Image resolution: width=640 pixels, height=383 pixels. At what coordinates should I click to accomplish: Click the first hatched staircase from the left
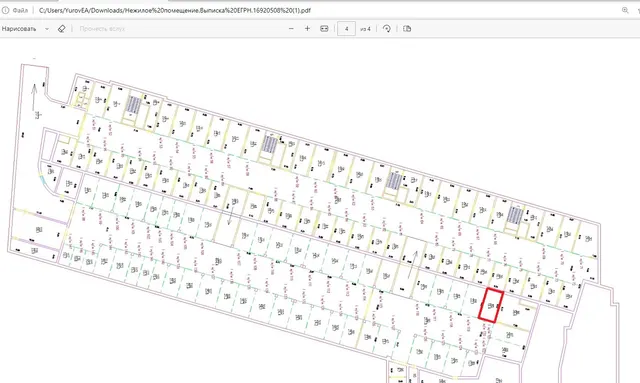(x=133, y=105)
